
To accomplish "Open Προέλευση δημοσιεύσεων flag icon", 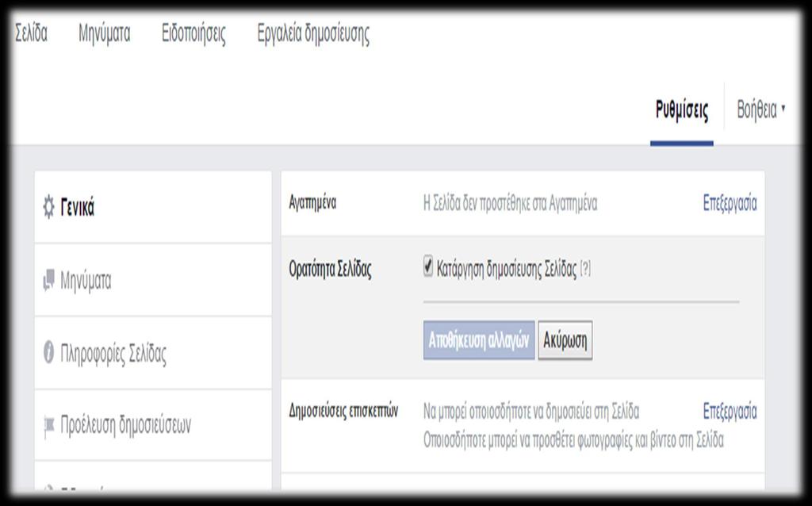I will tap(49, 426).
